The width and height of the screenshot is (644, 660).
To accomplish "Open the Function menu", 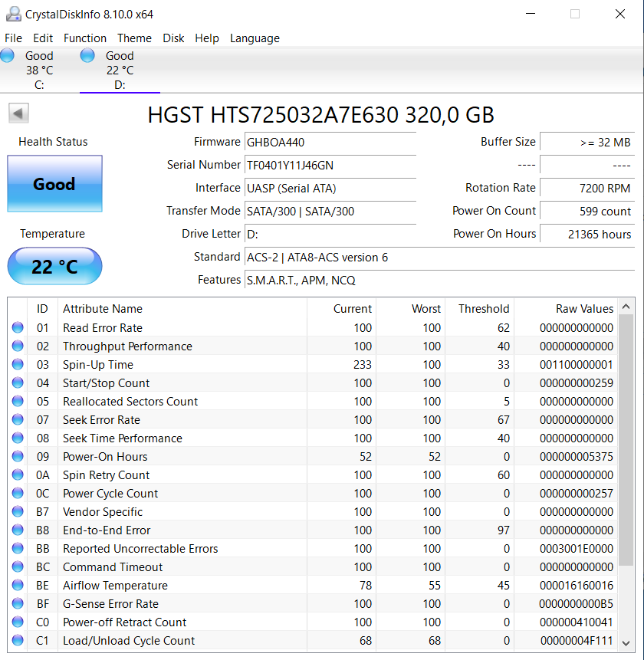I will (x=84, y=38).
